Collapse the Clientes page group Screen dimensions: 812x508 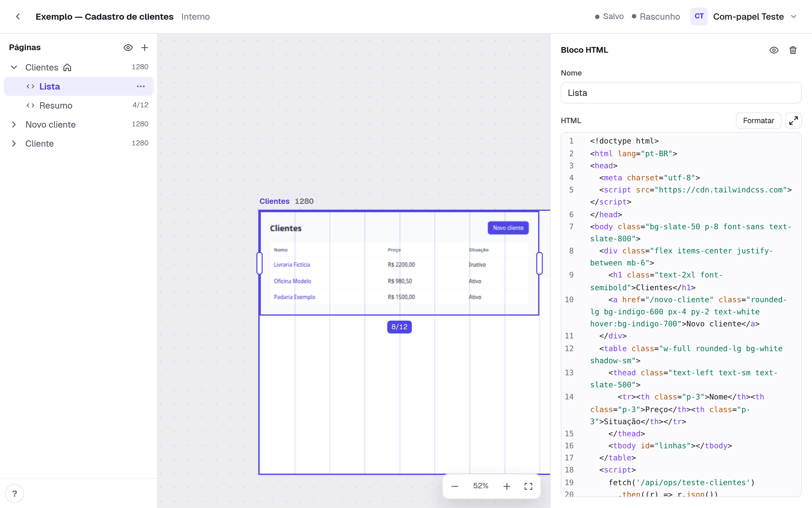14,67
